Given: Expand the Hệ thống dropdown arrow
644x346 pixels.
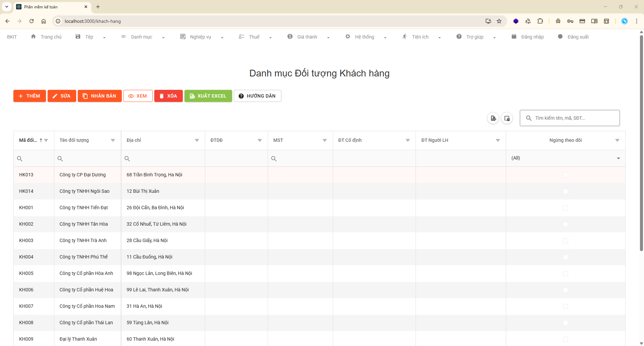Looking at the screenshot, I should pyautogui.click(x=385, y=38).
